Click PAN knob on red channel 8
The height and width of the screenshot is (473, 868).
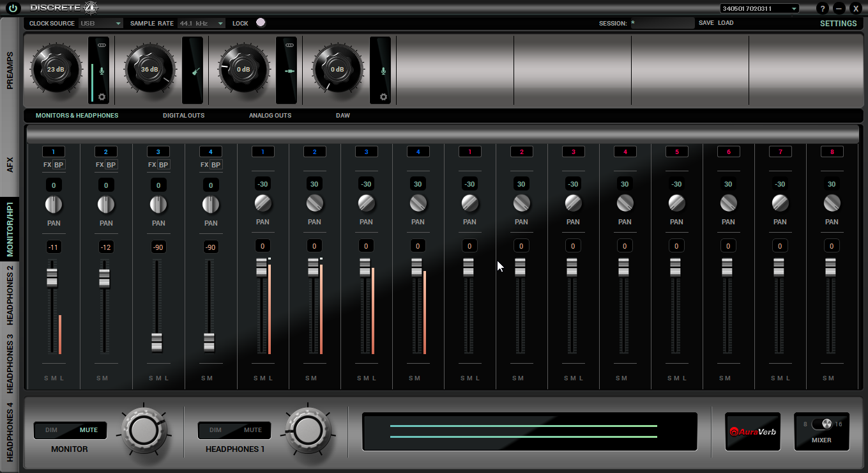(x=832, y=203)
